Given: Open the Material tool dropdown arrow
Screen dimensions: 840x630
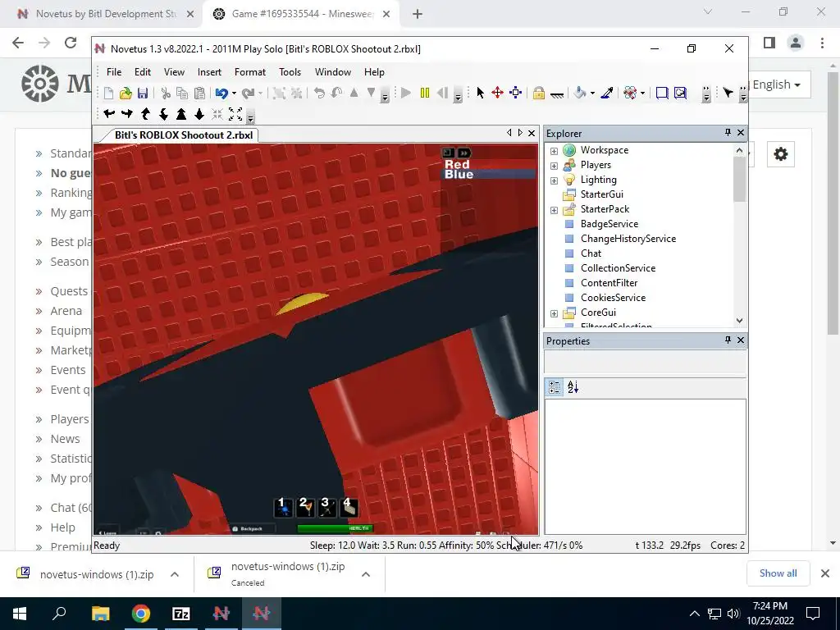Looking at the screenshot, I should [x=642, y=94].
